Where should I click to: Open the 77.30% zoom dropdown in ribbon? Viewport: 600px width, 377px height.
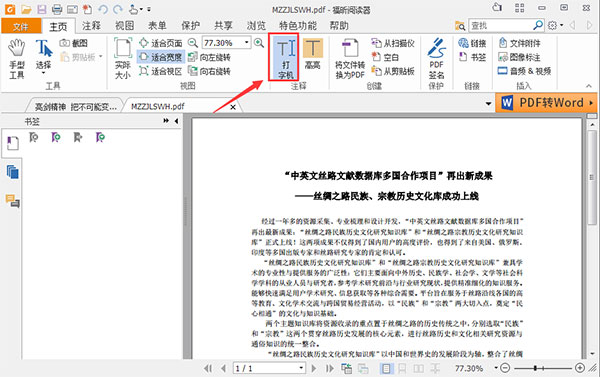(246, 42)
